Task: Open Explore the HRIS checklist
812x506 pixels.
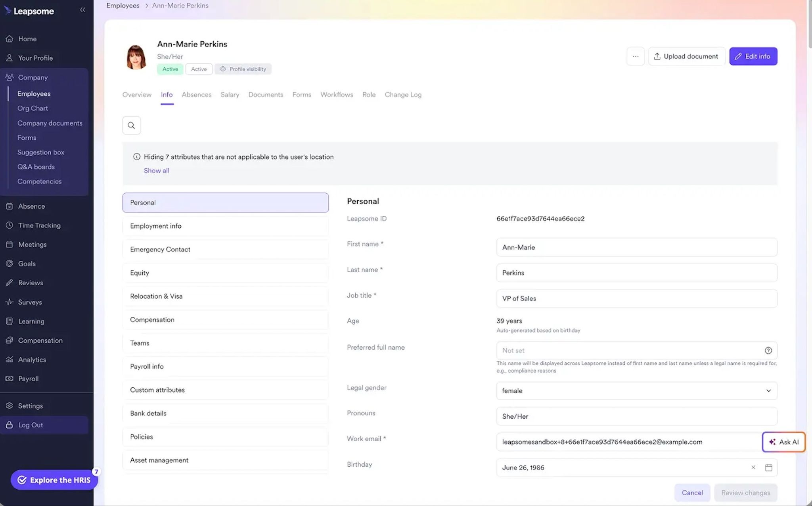Action: (x=54, y=480)
